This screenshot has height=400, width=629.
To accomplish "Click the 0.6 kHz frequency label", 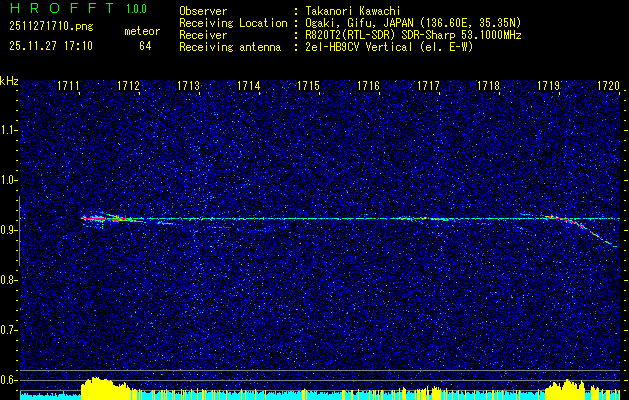I will 9,380.
